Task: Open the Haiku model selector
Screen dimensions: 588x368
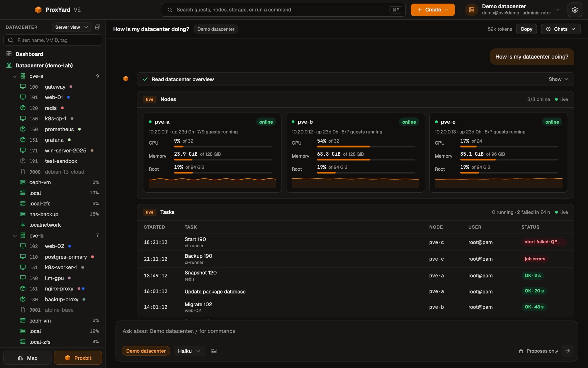Action: 189,351
